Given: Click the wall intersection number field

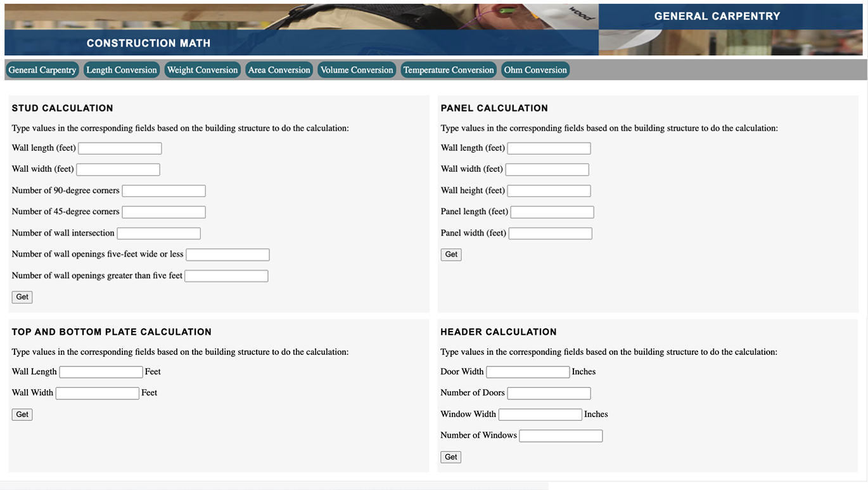Looking at the screenshot, I should click(158, 233).
